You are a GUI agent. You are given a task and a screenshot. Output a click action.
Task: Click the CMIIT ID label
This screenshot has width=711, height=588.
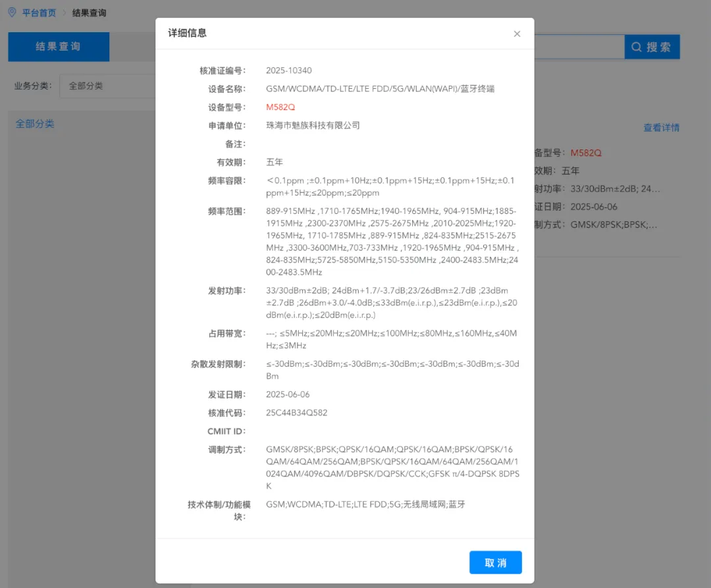[226, 431]
